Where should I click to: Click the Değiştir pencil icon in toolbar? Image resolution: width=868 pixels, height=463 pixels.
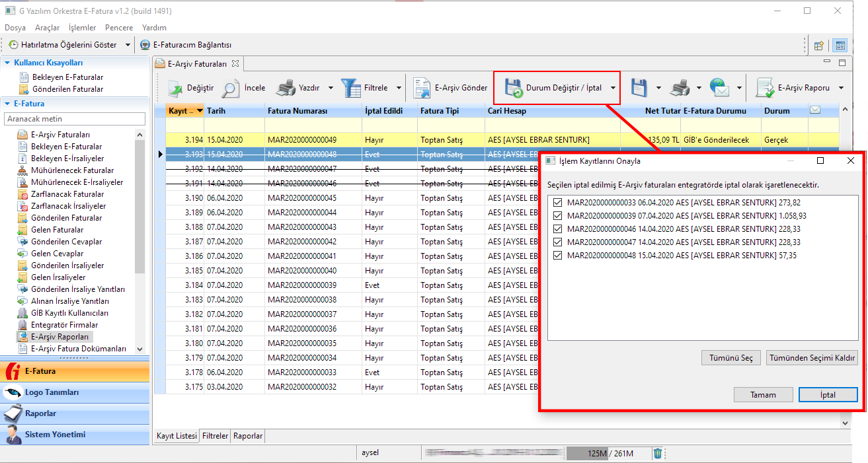point(175,88)
